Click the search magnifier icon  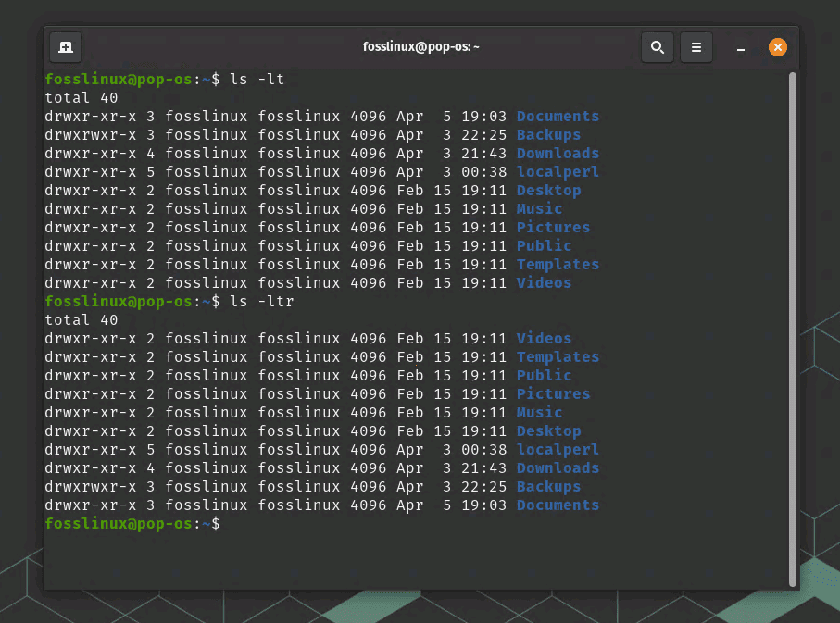(658, 47)
